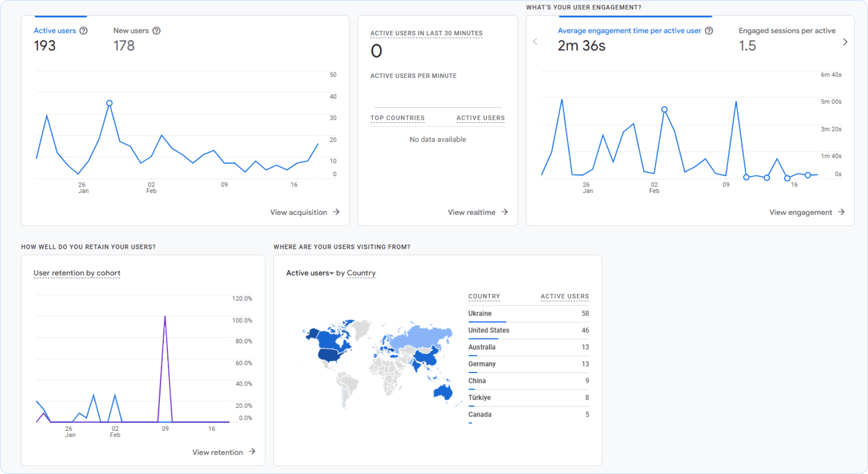
Task: Click arrow icon next to View retention
Action: click(252, 451)
